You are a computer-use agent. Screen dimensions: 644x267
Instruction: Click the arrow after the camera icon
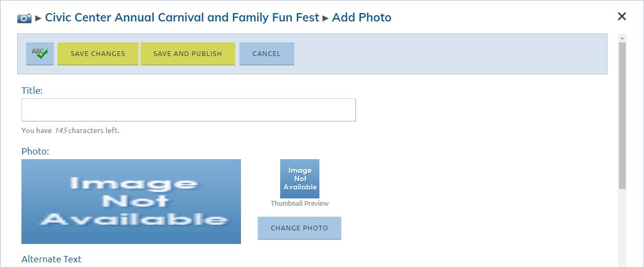coord(38,18)
